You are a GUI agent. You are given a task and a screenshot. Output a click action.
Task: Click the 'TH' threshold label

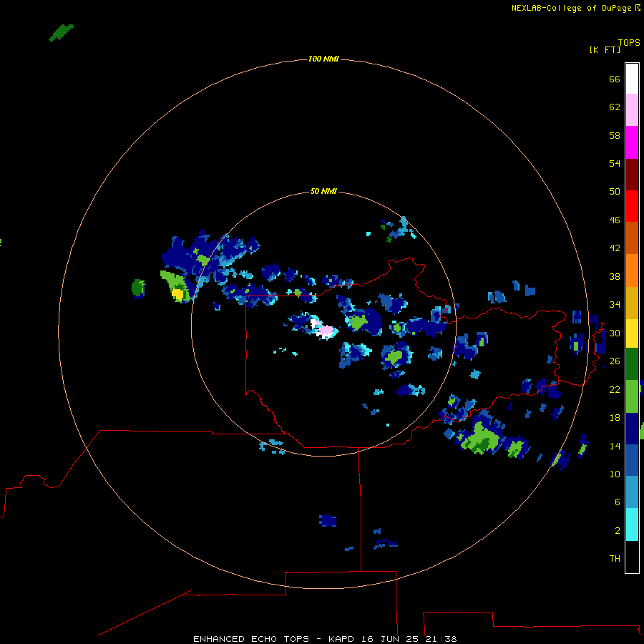pyautogui.click(x=615, y=559)
